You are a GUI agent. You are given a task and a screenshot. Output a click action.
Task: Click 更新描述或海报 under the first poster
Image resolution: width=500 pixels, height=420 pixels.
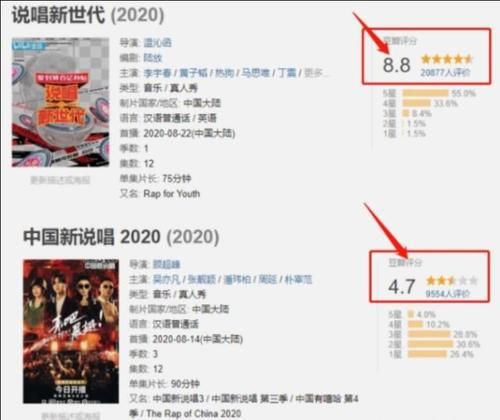(x=60, y=180)
